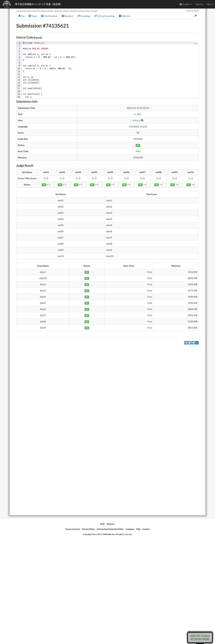The width and height of the screenshot is (215, 644).
Task: Open the Top tab with the home icon
Action: click(x=21, y=16)
